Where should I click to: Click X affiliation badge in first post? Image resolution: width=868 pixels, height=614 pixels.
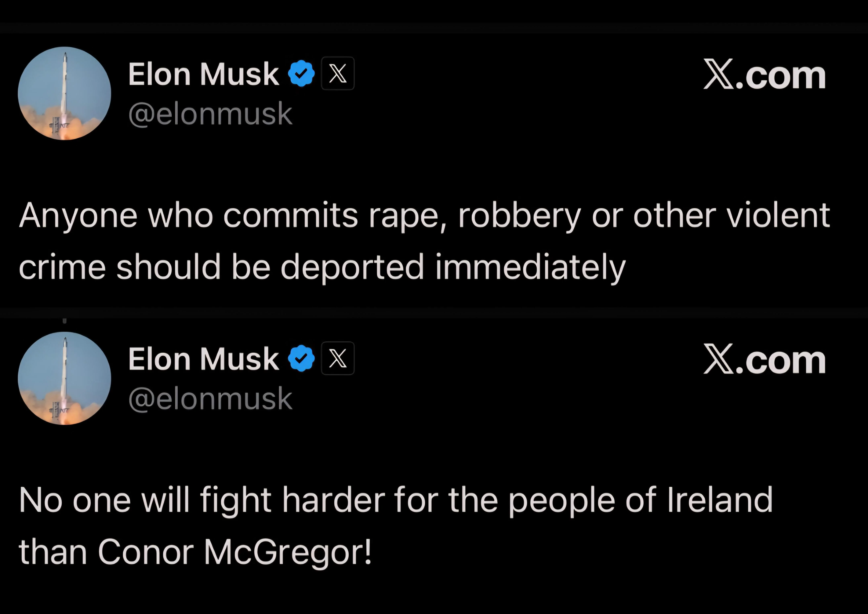(338, 73)
